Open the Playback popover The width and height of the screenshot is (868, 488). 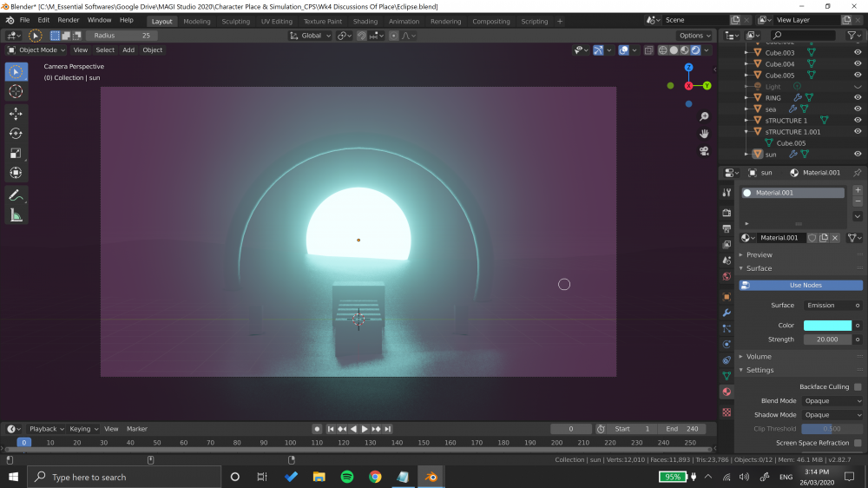(47, 429)
